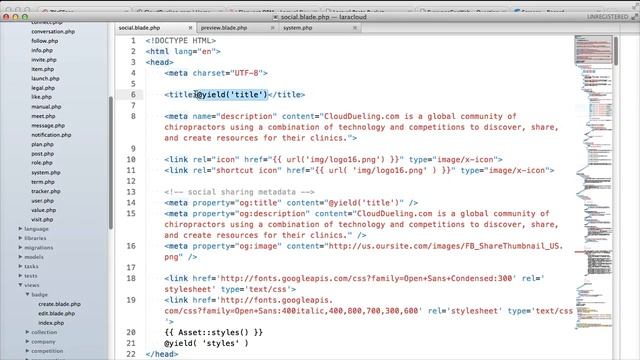Open role.php in sidebar

pyautogui.click(x=42, y=163)
